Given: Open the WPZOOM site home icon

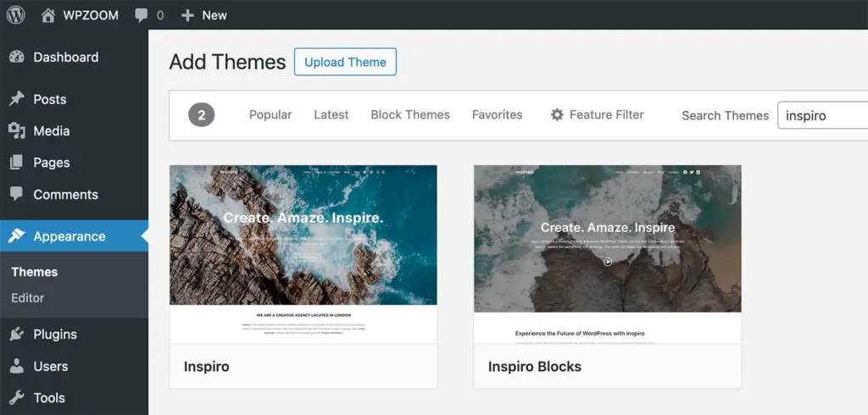Looking at the screenshot, I should point(48,15).
